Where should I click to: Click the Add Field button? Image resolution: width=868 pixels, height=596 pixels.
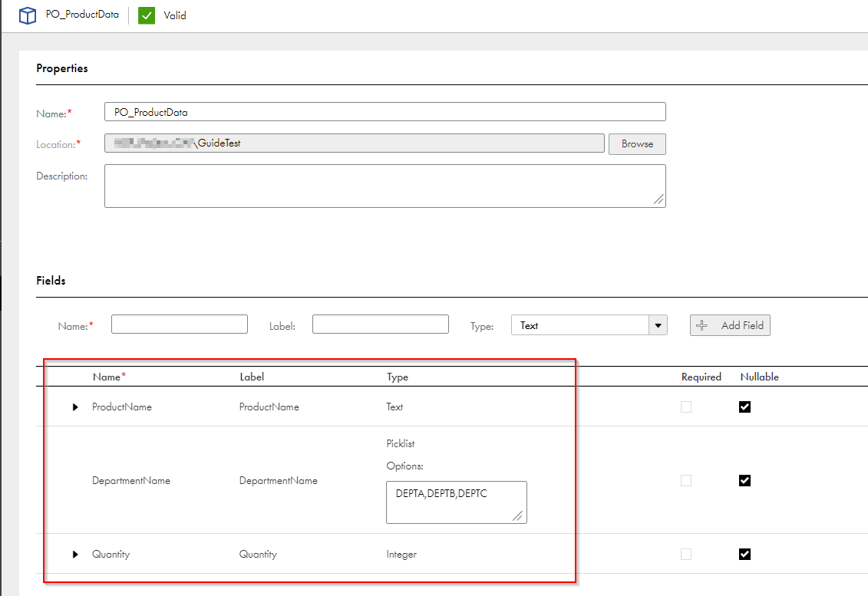[730, 325]
